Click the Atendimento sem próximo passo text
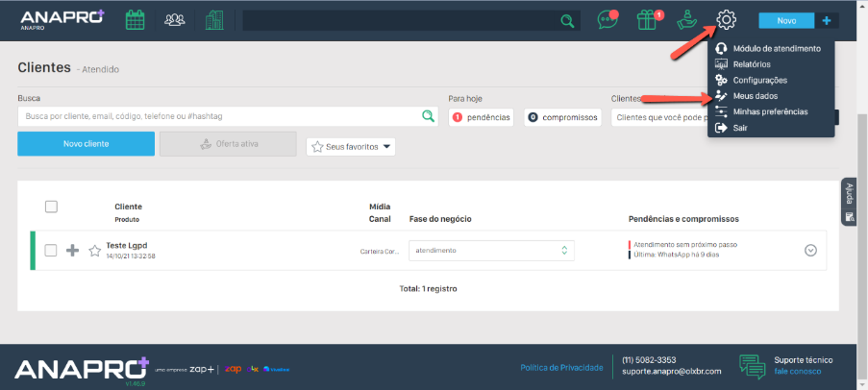868x390 pixels. pos(685,245)
